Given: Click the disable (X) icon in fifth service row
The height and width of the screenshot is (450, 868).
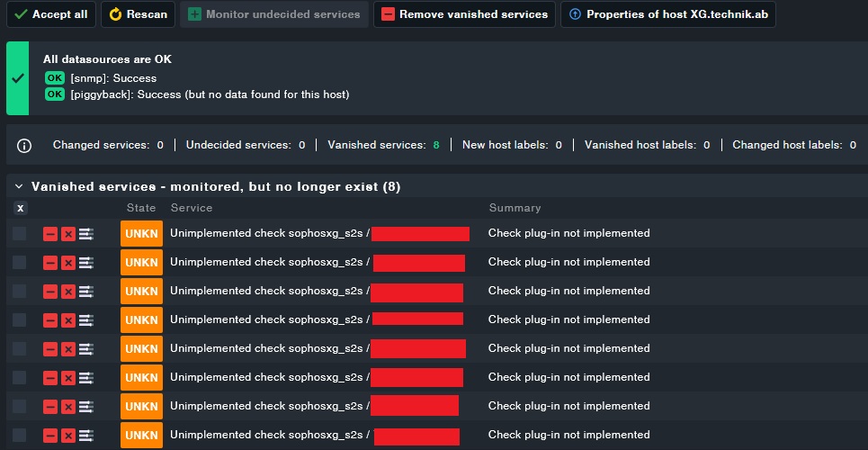Looking at the screenshot, I should pos(68,349).
